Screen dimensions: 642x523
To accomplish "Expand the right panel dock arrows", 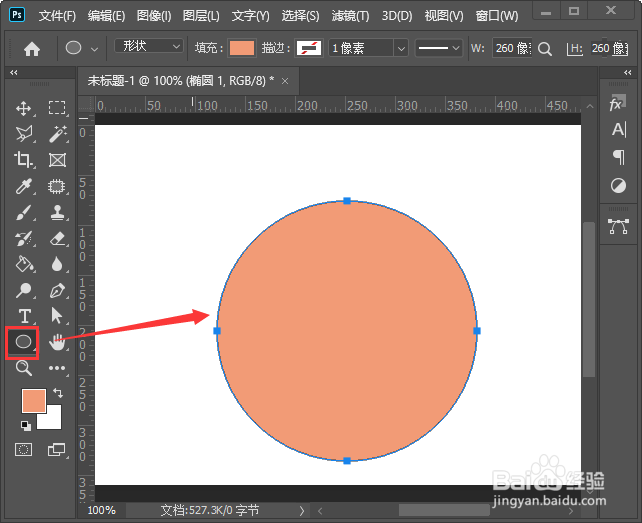I will coord(628,72).
